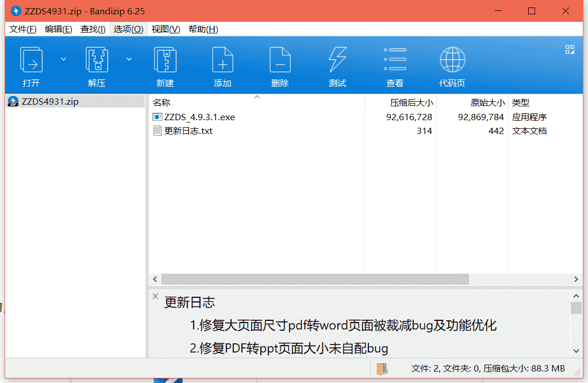Open the 编辑(E) menu
Screen dimensions: 588x383
pos(58,29)
